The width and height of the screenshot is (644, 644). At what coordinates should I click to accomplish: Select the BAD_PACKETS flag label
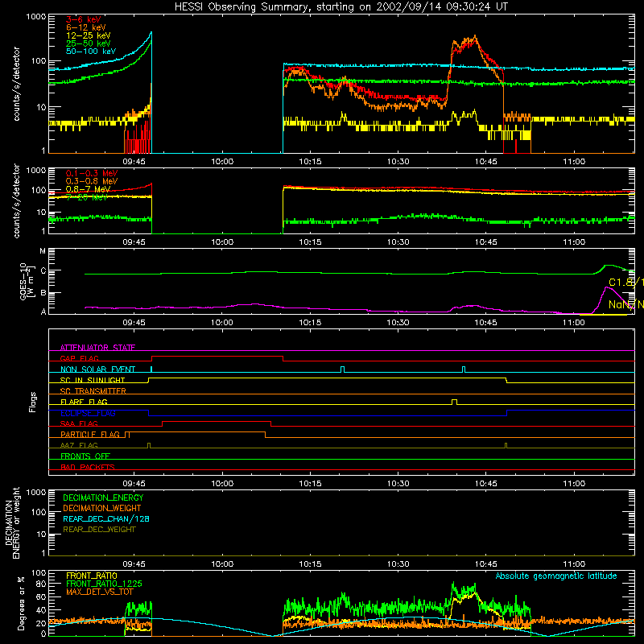point(88,467)
